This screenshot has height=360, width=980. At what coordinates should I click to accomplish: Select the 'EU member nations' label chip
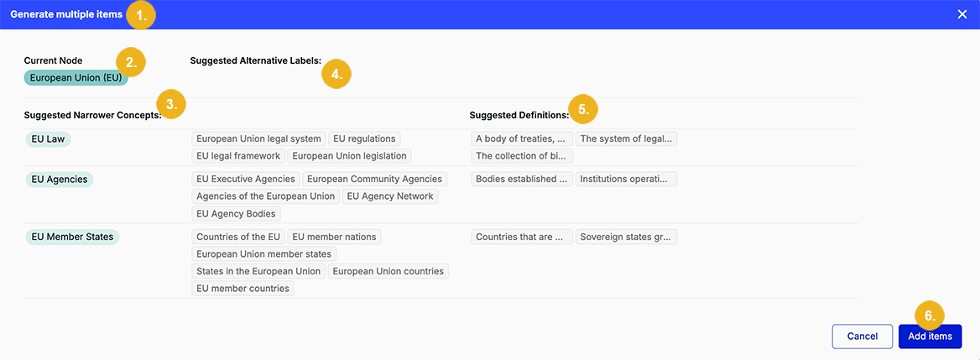[x=335, y=237]
